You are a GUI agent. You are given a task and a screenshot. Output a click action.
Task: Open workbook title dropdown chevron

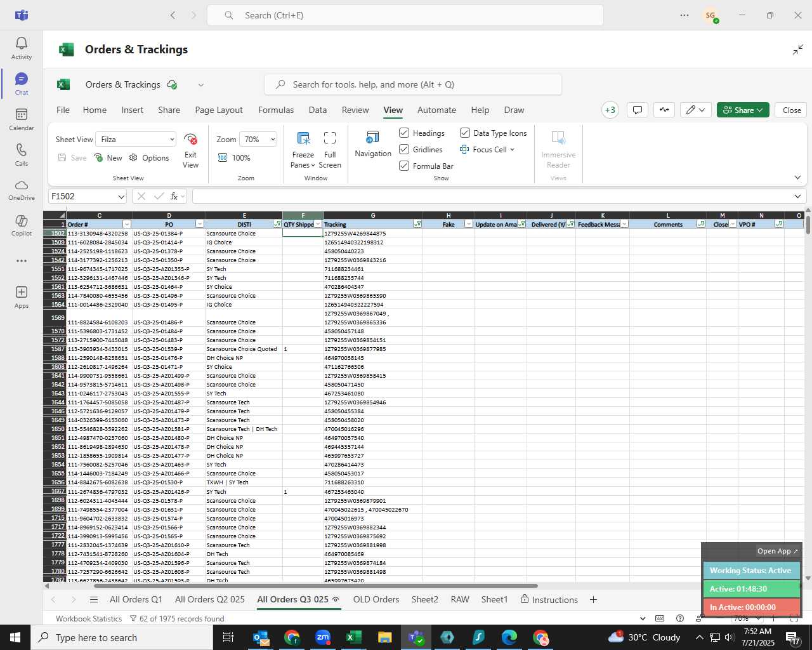[x=201, y=85]
